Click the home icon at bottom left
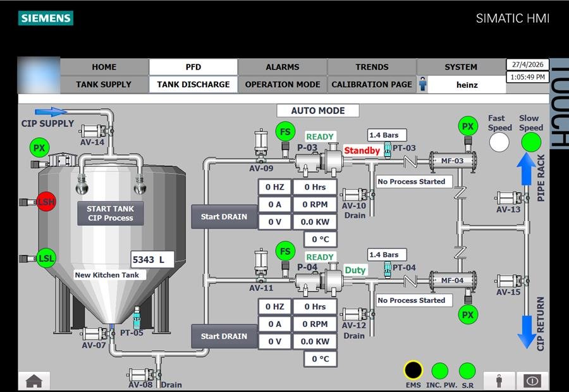This screenshot has width=569, height=392. pos(34,381)
